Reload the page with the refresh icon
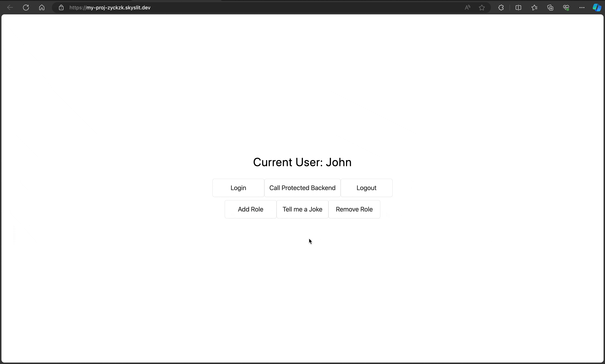605x364 pixels. tap(26, 8)
